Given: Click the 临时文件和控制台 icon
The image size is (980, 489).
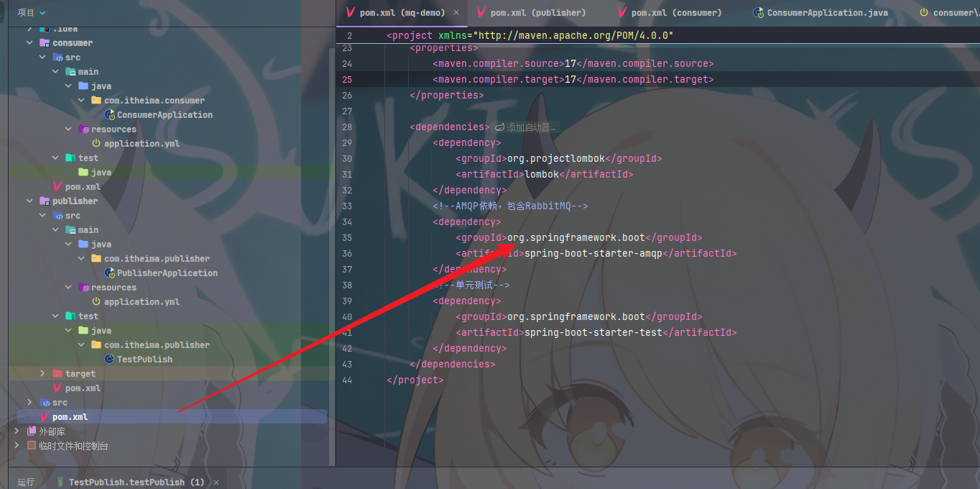Looking at the screenshot, I should pos(32,446).
